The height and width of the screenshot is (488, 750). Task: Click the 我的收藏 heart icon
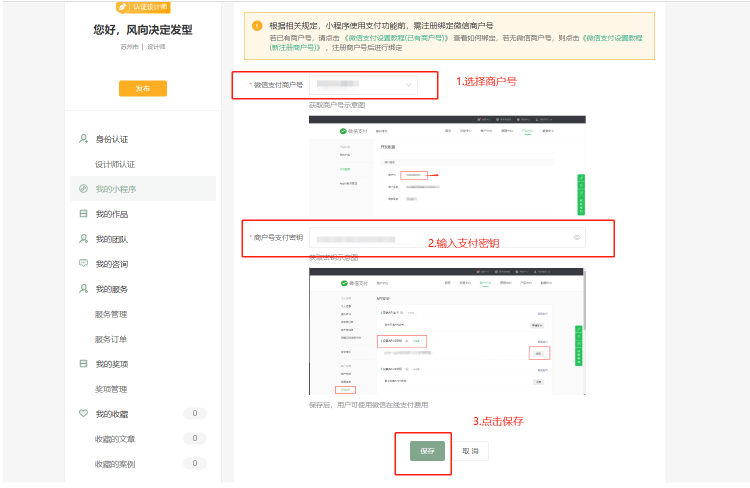point(84,414)
